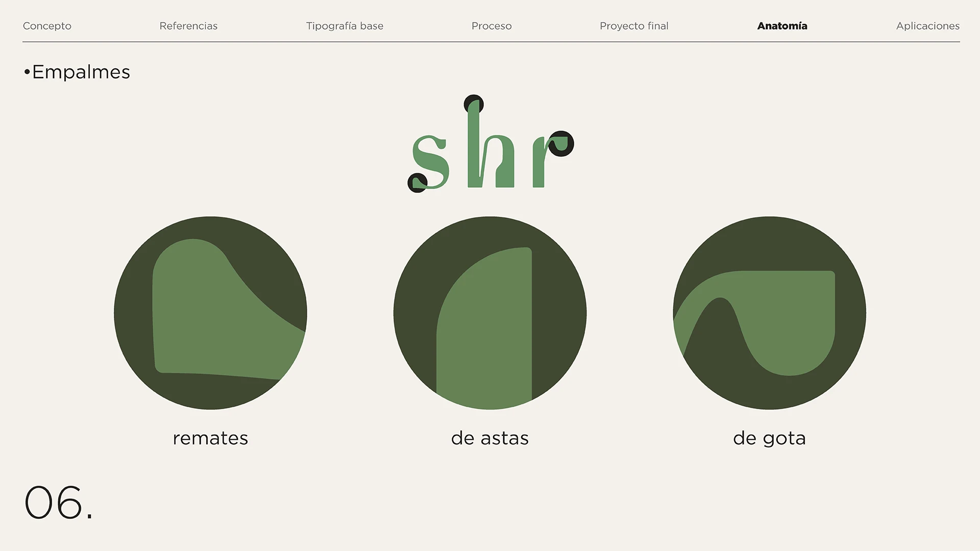Click black dot marker on letter r

pos(561,143)
